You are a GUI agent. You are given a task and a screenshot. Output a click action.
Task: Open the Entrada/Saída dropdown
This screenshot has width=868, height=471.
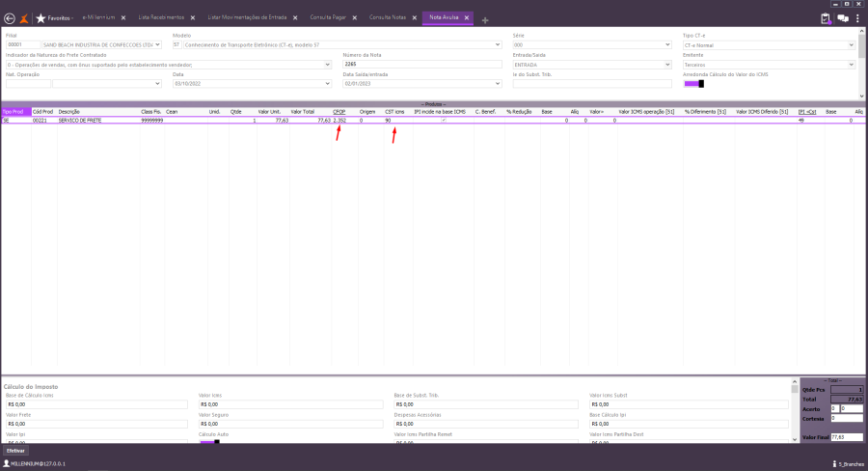point(667,65)
